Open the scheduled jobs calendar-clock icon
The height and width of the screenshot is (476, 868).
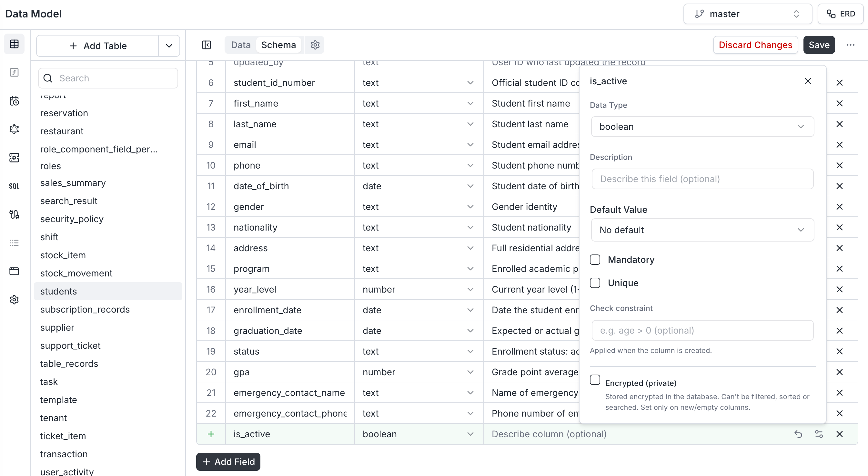[14, 101]
